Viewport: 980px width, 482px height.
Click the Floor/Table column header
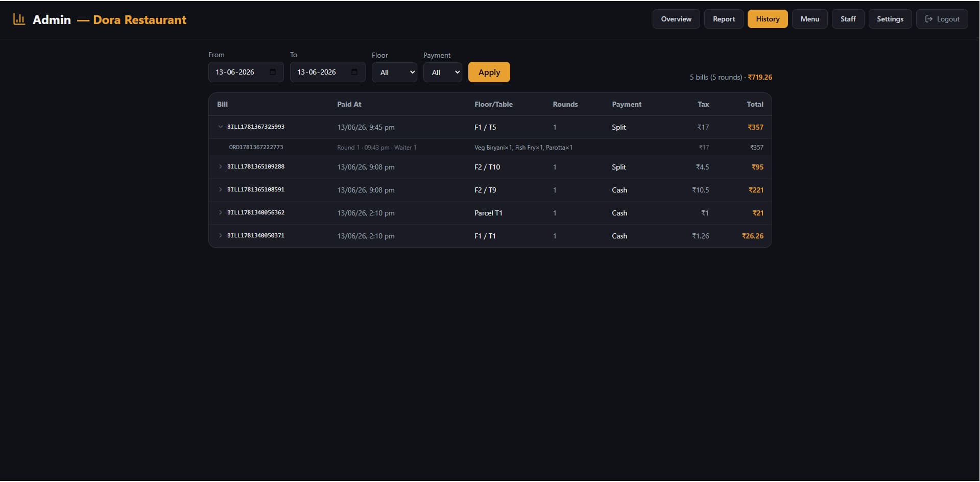[493, 104]
